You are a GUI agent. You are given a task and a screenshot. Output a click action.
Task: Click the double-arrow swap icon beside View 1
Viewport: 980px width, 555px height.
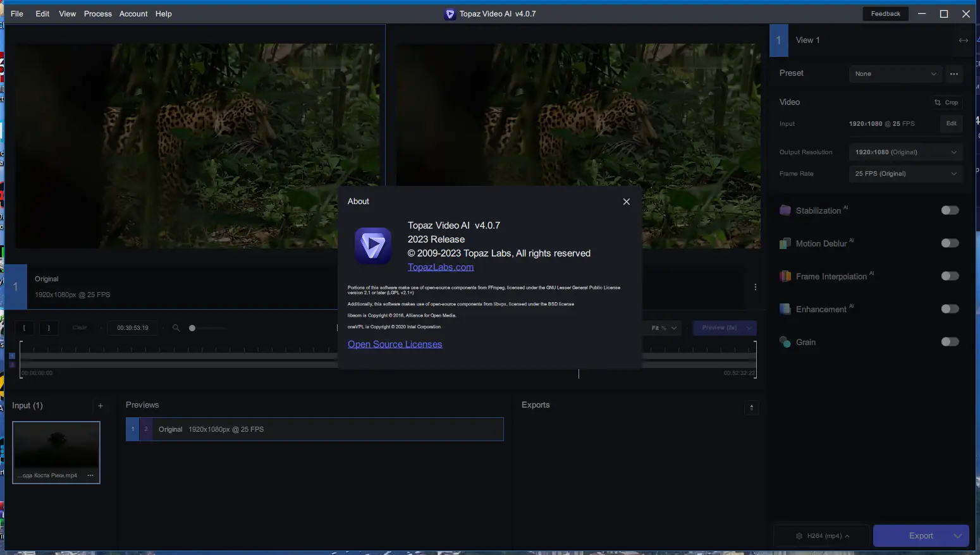coord(964,40)
